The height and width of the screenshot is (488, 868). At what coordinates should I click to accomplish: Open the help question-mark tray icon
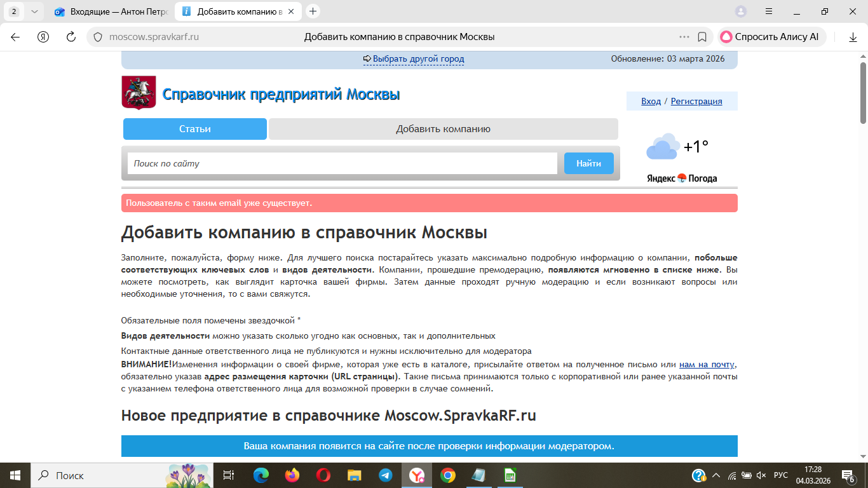(698, 475)
